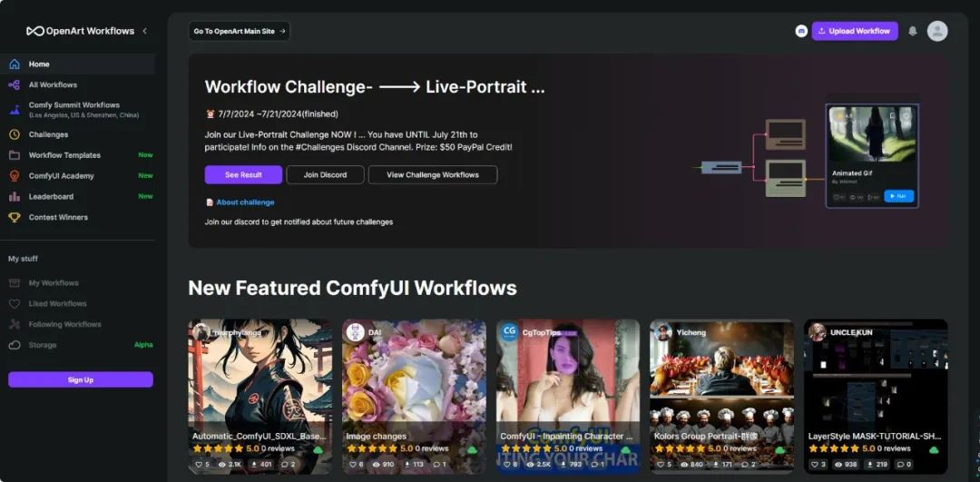980x482 pixels.
Task: Open the Image changes workflow card
Action: pyautogui.click(x=414, y=397)
